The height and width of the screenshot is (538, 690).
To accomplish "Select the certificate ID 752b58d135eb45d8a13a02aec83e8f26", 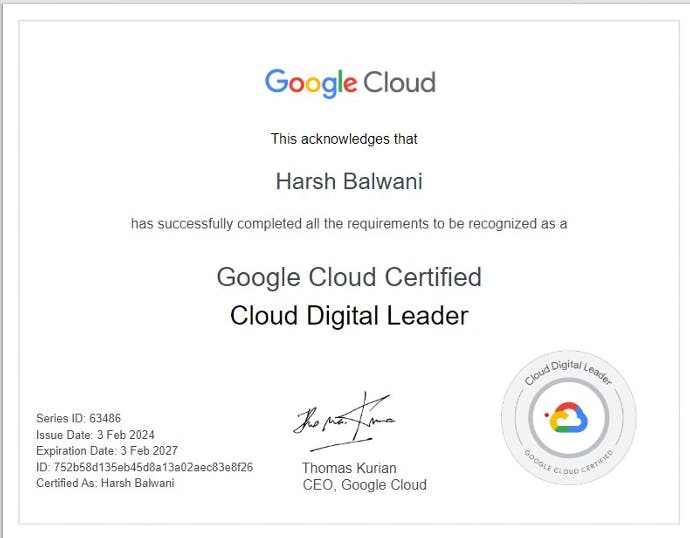I will (x=153, y=467).
